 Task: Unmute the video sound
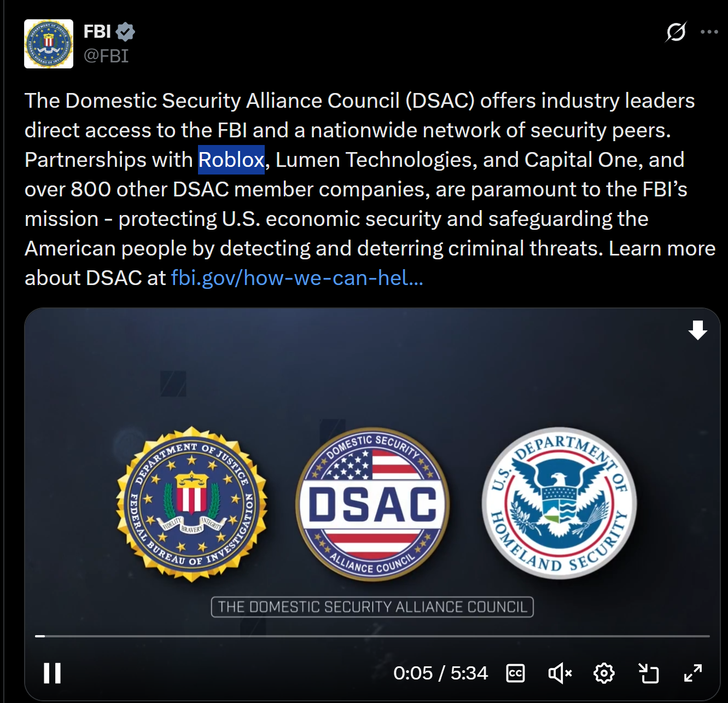(x=560, y=673)
